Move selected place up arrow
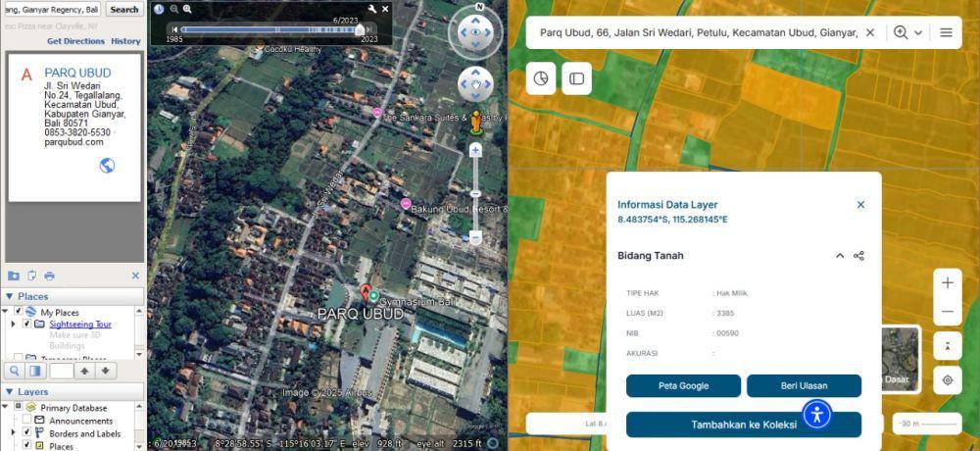Screen dimensions: 980x451 [x=84, y=371]
